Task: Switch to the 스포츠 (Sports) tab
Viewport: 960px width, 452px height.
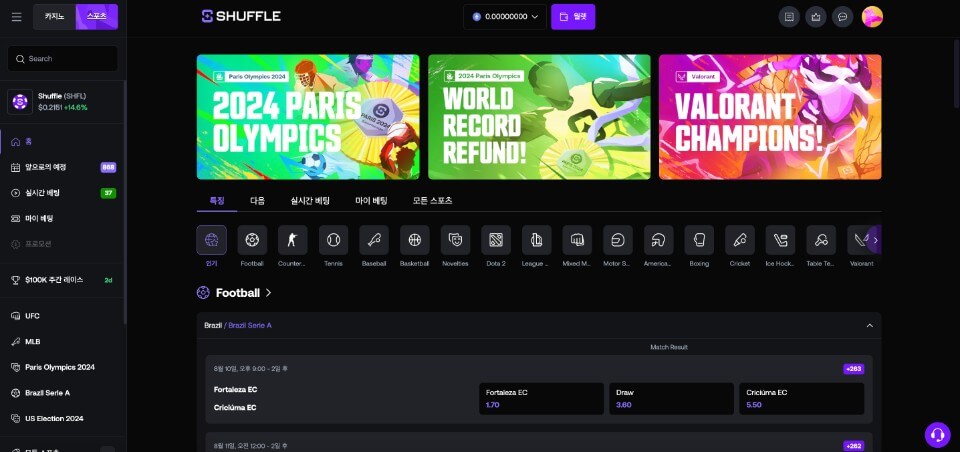Action: [97, 17]
